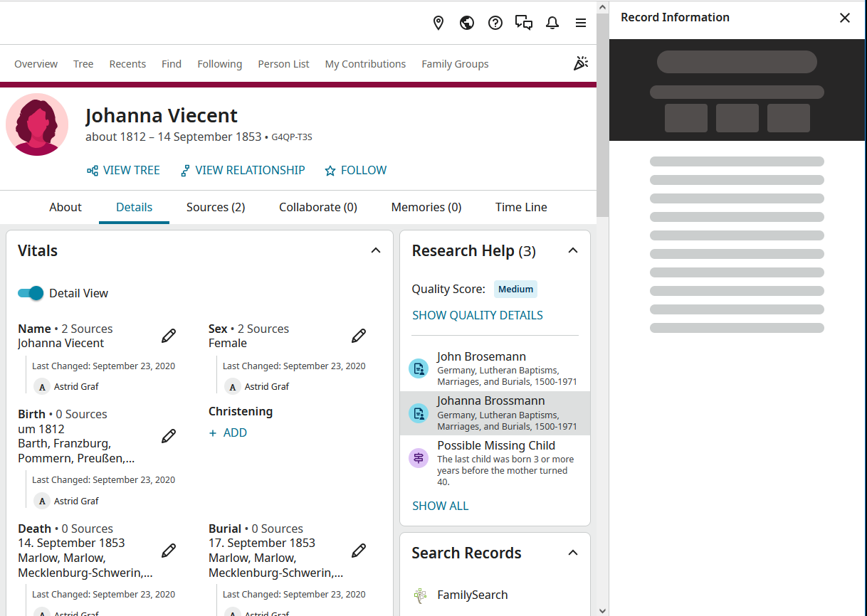Open the notifications bell icon
The height and width of the screenshot is (616, 867).
pos(552,23)
